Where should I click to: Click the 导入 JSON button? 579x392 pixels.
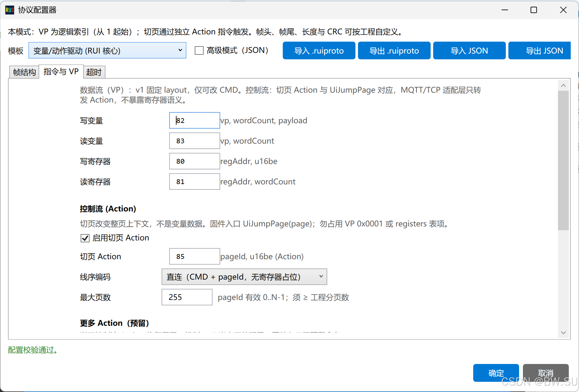pyautogui.click(x=469, y=51)
